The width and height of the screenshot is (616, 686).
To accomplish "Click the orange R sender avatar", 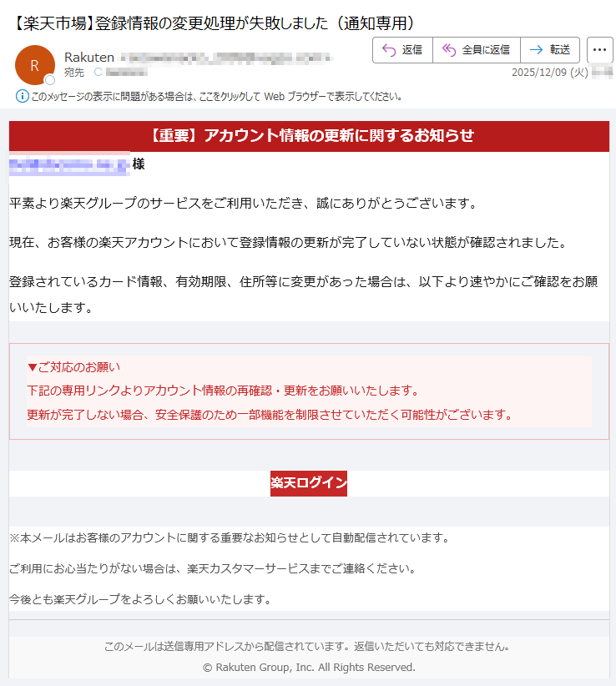I will coord(34,64).
